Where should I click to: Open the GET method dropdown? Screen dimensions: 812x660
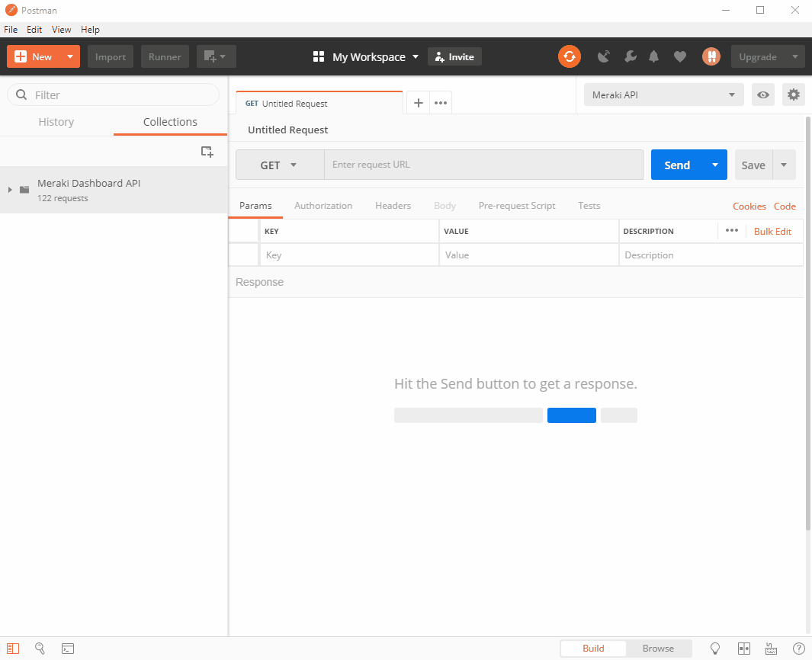279,165
